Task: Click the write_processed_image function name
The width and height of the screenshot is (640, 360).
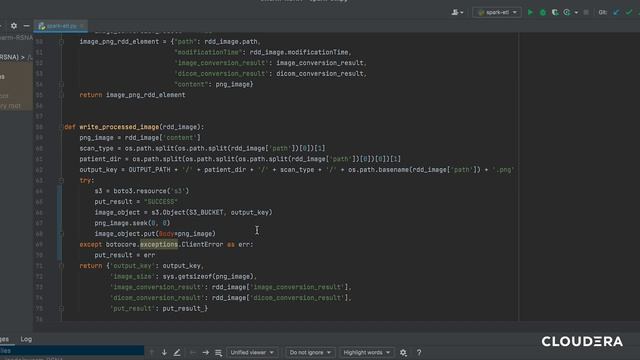Action: 119,127
